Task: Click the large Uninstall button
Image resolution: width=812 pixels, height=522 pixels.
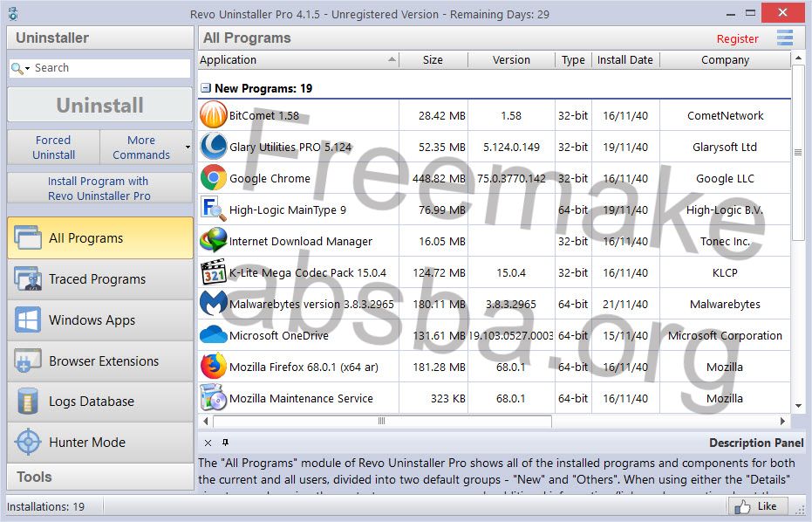Action: click(x=100, y=106)
